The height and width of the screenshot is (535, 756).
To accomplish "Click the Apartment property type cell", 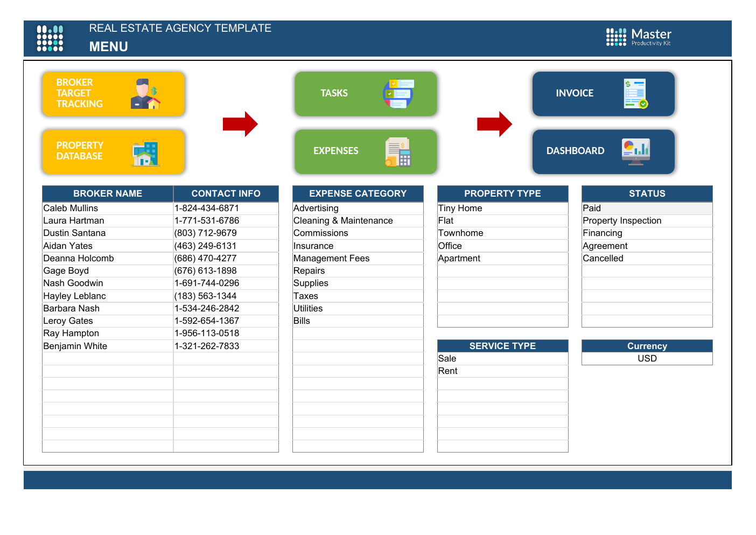I will point(503,259).
